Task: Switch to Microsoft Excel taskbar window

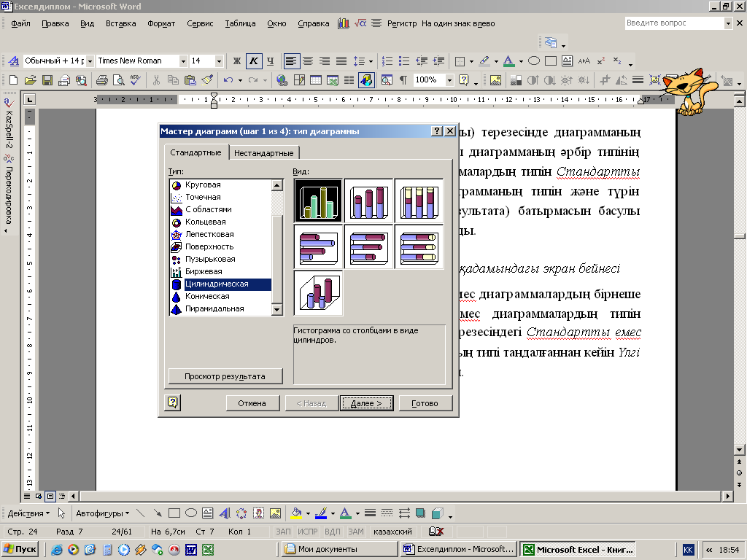Action: pyautogui.click(x=578, y=549)
